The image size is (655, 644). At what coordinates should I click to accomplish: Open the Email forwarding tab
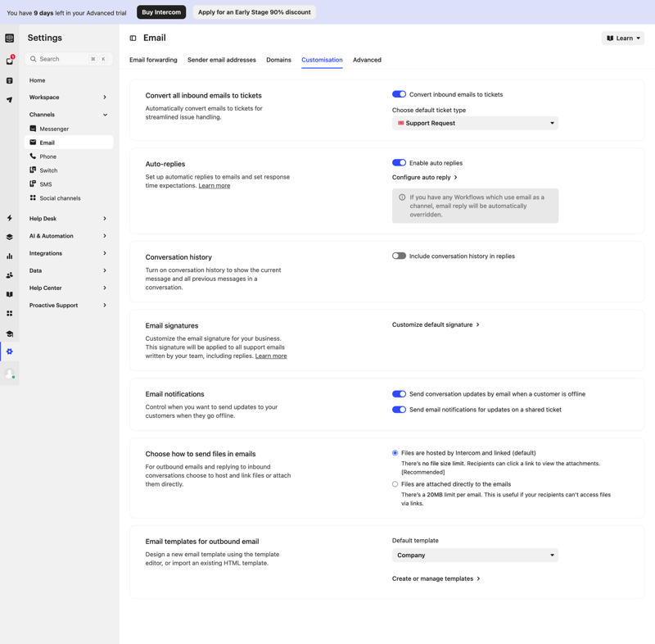pos(153,59)
